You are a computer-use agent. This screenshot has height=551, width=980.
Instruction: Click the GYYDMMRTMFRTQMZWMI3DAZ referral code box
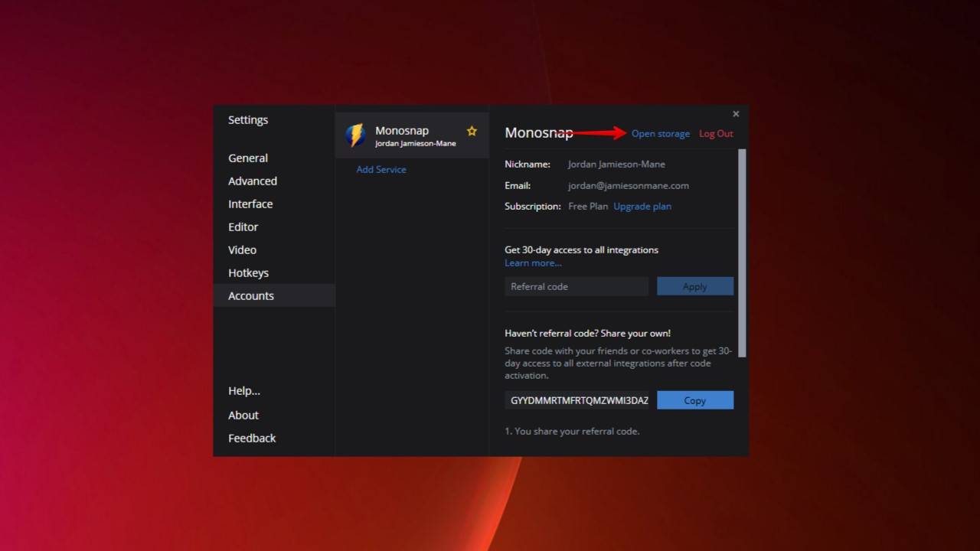coord(577,400)
